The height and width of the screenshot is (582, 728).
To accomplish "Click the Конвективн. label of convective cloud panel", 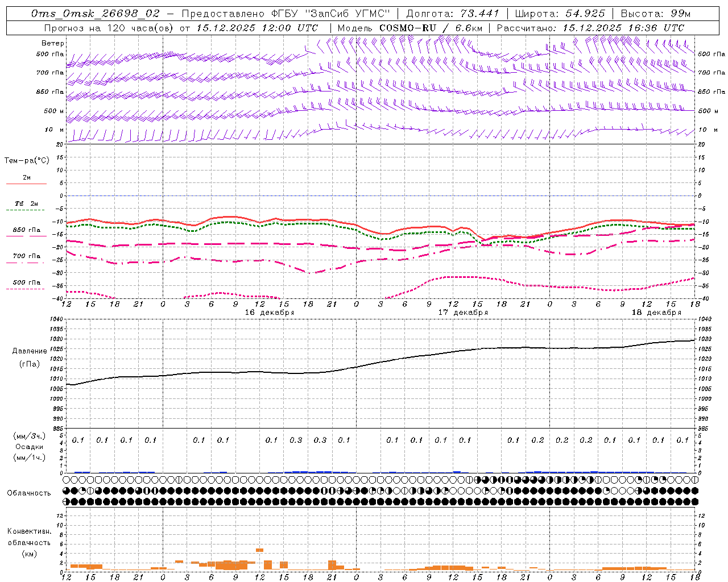I will pyautogui.click(x=29, y=531).
